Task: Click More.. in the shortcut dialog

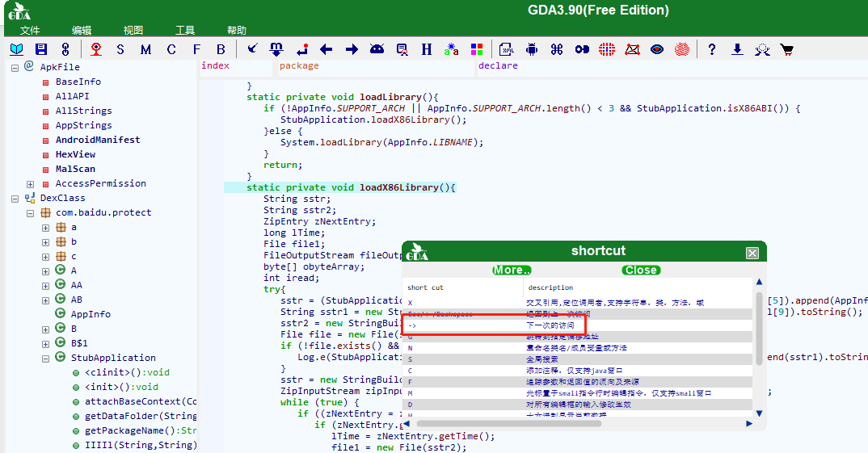Action: (512, 270)
